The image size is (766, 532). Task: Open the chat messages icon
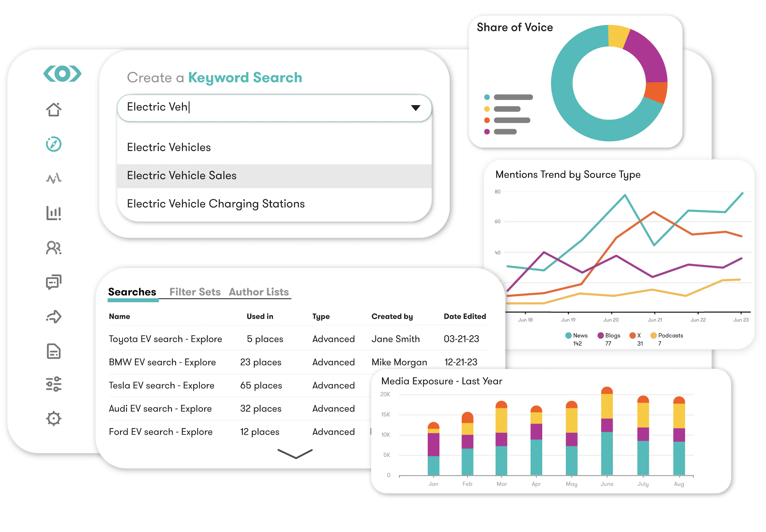click(x=54, y=282)
